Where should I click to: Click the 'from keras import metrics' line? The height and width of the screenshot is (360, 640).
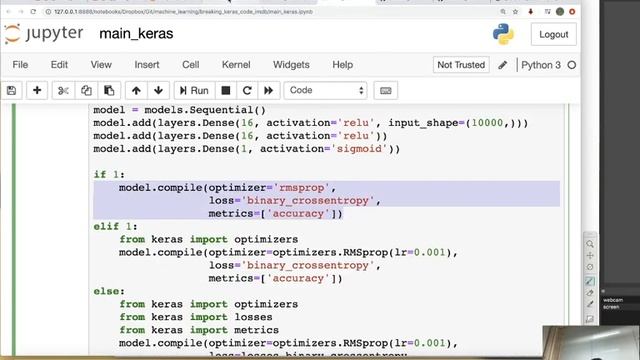coord(199,330)
